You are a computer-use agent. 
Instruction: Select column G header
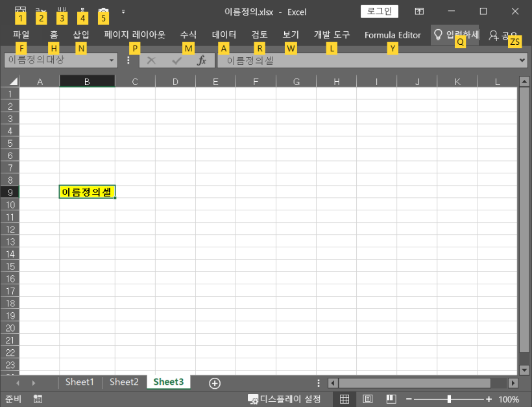point(296,82)
